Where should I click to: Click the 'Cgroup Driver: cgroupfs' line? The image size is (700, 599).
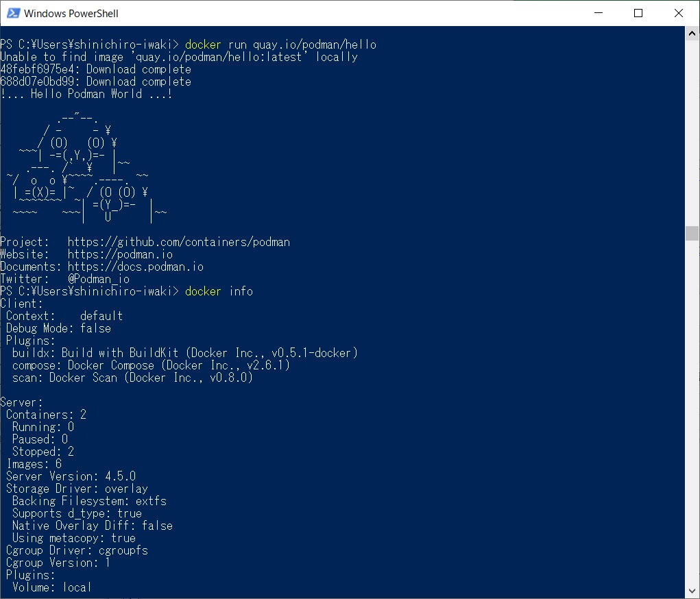pos(77,550)
